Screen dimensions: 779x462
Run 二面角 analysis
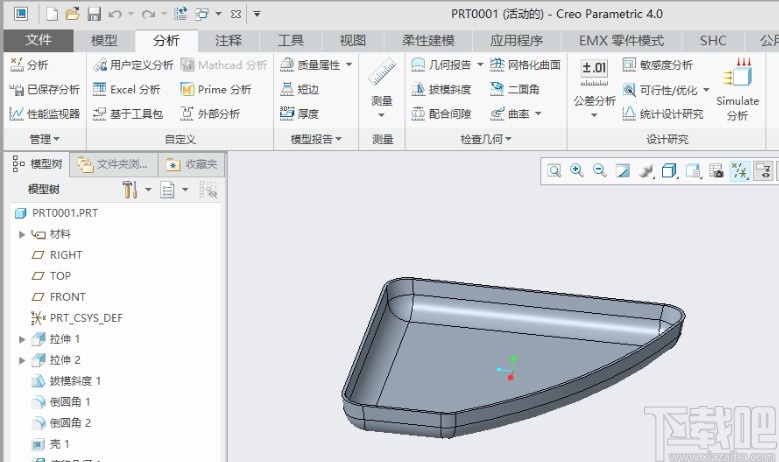pyautogui.click(x=514, y=89)
